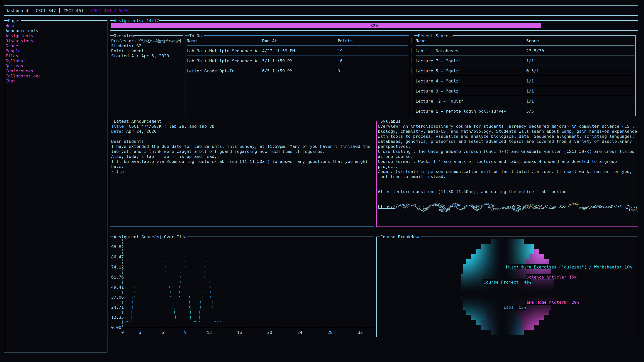Open Quizzes from the sidebar
Screen dimensions: 644x362
click(14, 66)
